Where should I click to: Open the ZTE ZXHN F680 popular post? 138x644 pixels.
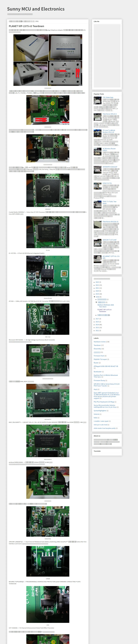click(x=108, y=98)
